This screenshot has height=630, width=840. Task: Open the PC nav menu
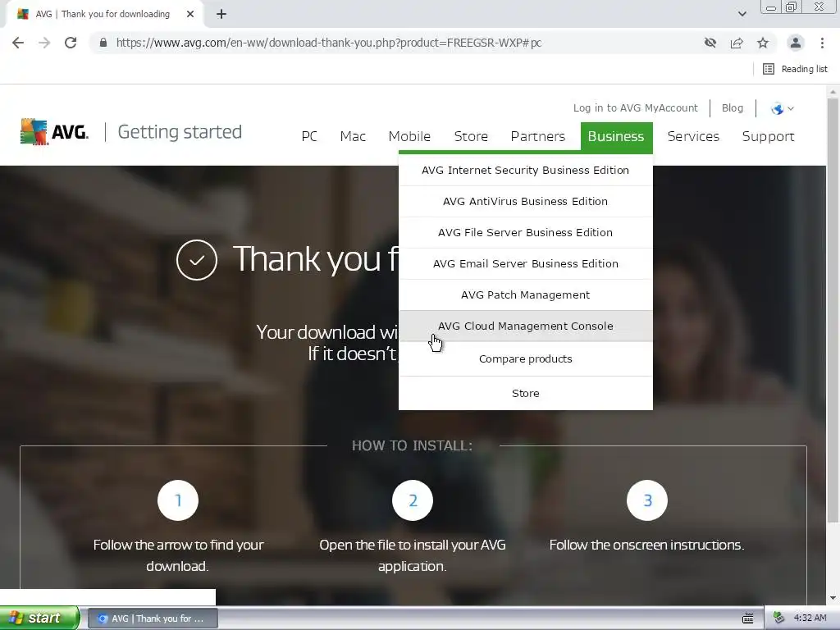(x=309, y=137)
